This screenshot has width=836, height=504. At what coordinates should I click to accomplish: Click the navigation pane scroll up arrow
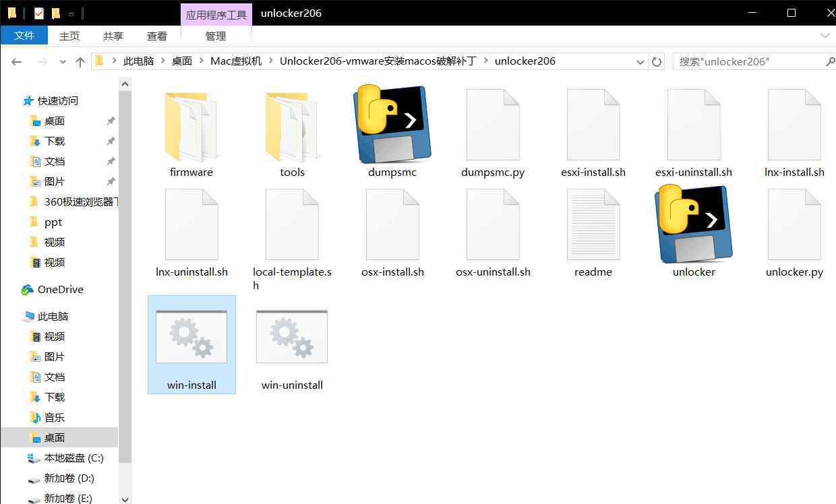tap(125, 84)
